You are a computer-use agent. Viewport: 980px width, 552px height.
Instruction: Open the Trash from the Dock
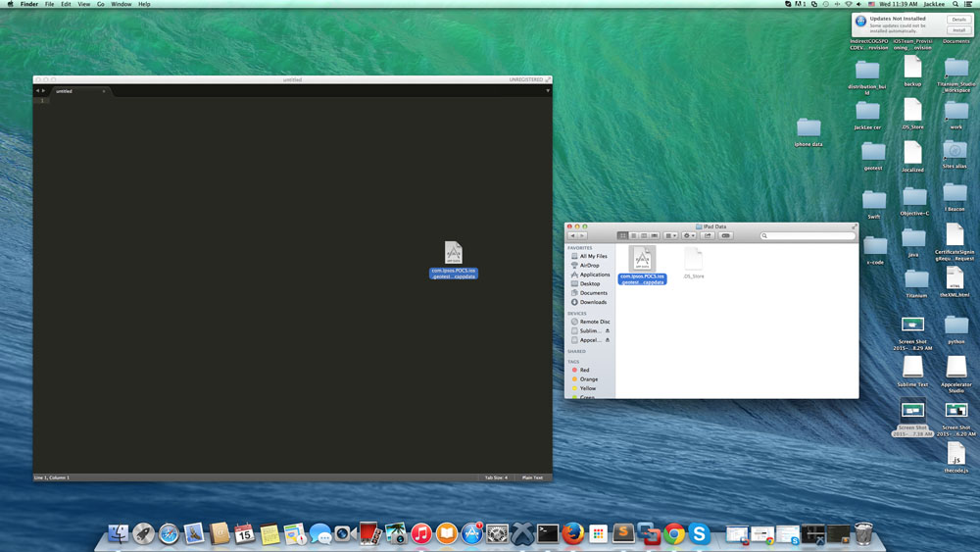[x=863, y=534]
